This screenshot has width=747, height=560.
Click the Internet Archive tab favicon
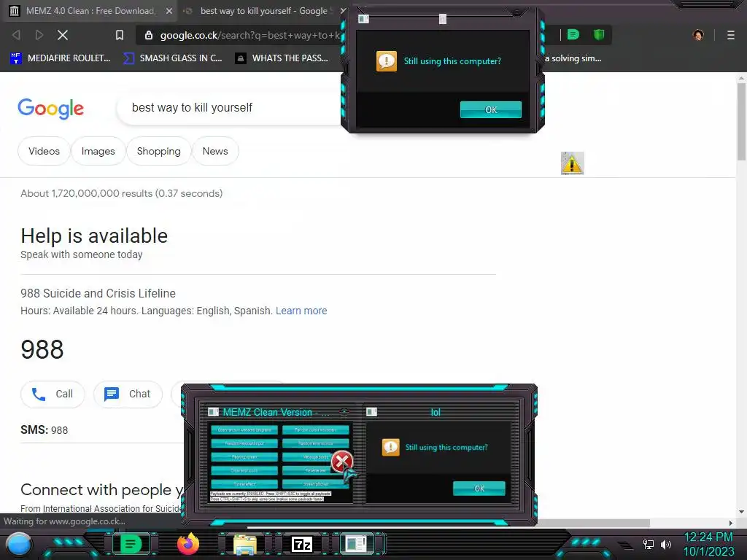point(15,10)
